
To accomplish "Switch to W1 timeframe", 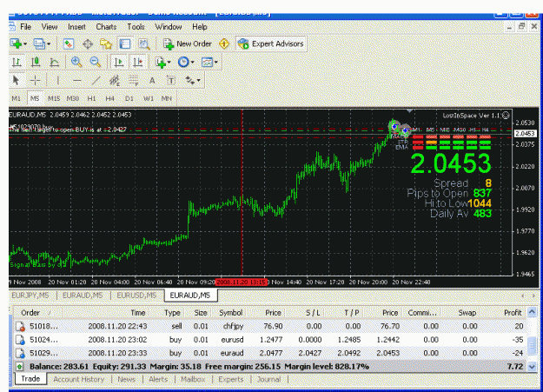I will [149, 98].
